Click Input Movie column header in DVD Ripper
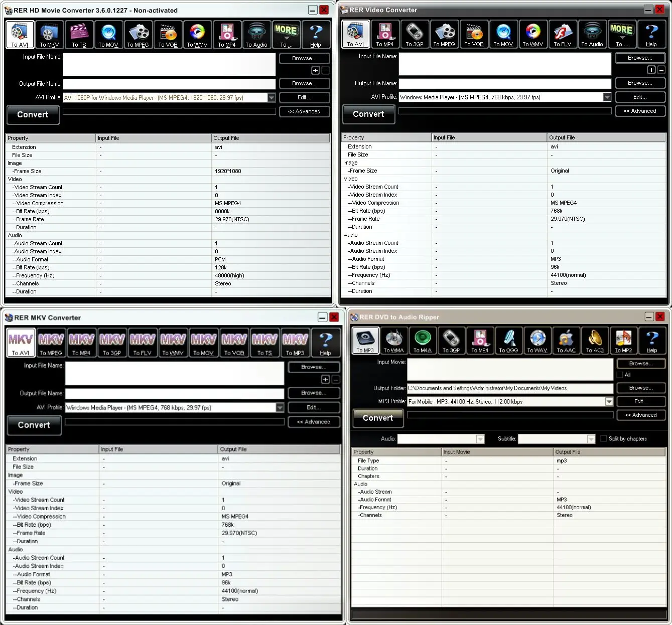The height and width of the screenshot is (625, 672). (x=498, y=452)
